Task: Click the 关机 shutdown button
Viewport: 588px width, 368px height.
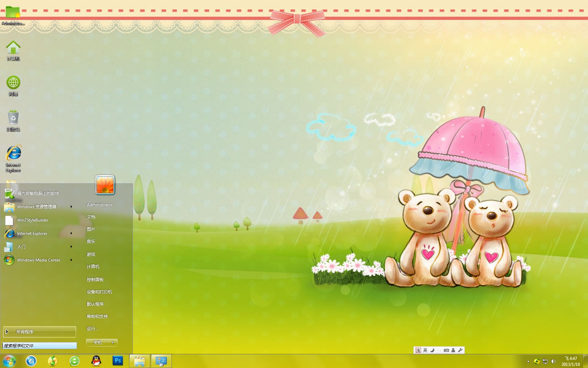Action: [x=98, y=343]
